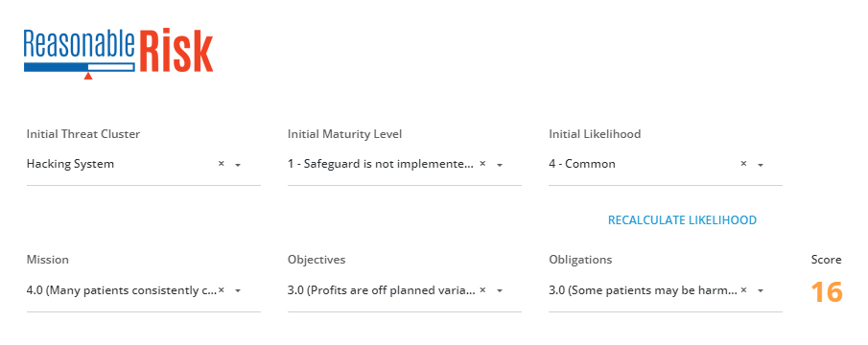868x345 pixels.
Task: Click the Recalculate Likelihood link
Action: click(682, 220)
